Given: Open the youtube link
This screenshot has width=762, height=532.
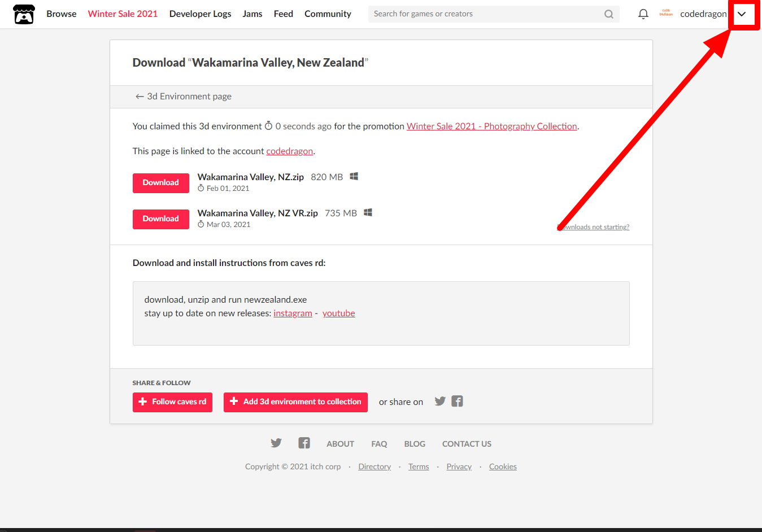Looking at the screenshot, I should [339, 313].
